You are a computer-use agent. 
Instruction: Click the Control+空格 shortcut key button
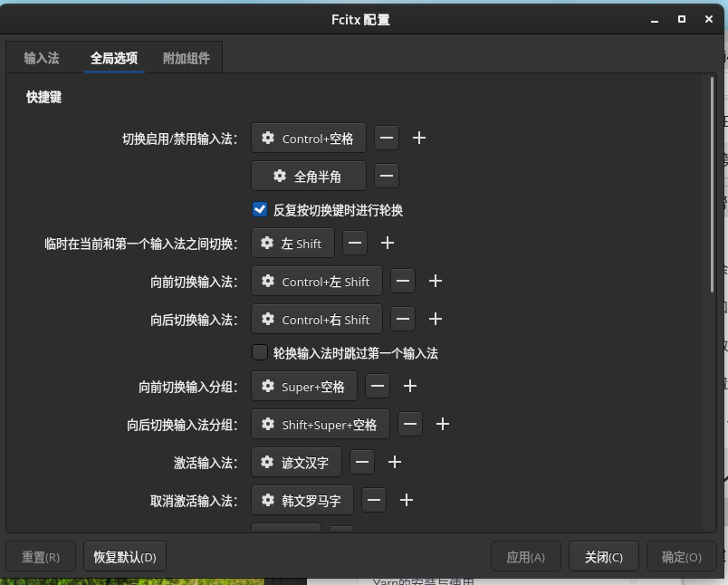[308, 138]
